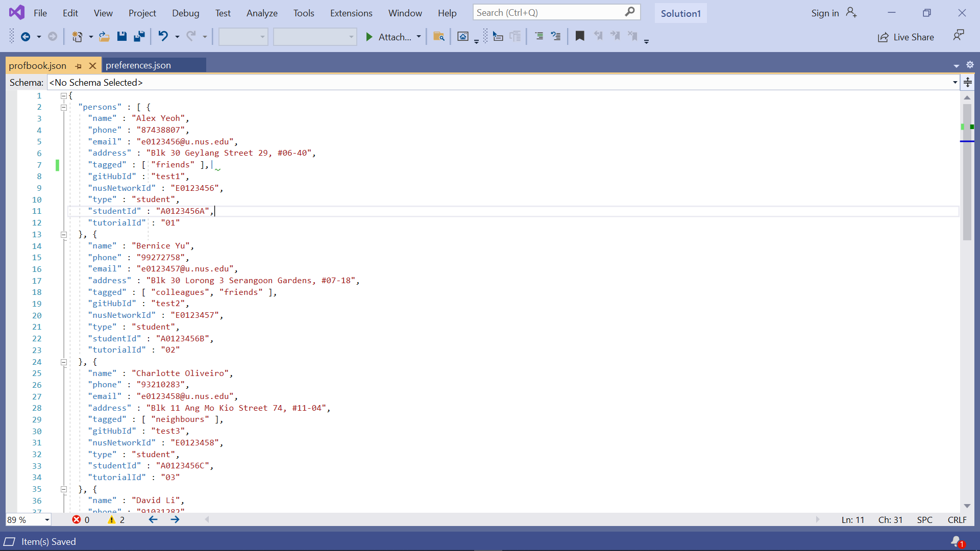Click the Save file icon
This screenshot has width=980, height=551.
coord(121,36)
